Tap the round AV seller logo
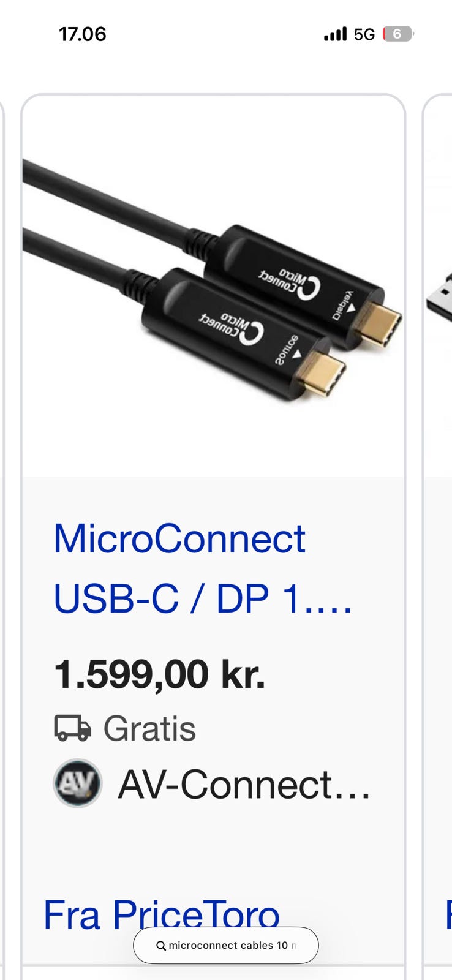Viewport: 452px width, 980px height. tap(78, 783)
